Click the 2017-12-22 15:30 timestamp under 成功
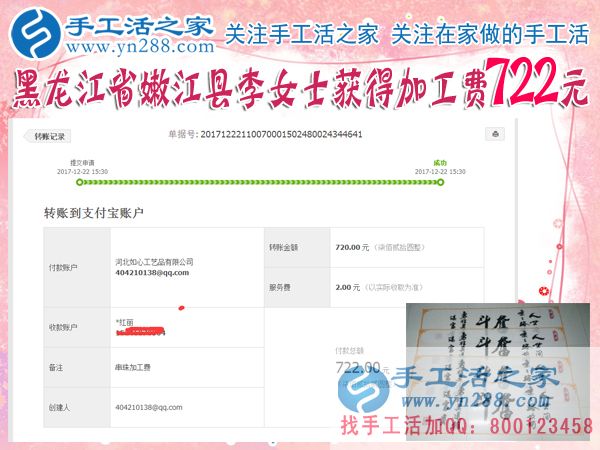The height and width of the screenshot is (450, 600). (x=440, y=172)
